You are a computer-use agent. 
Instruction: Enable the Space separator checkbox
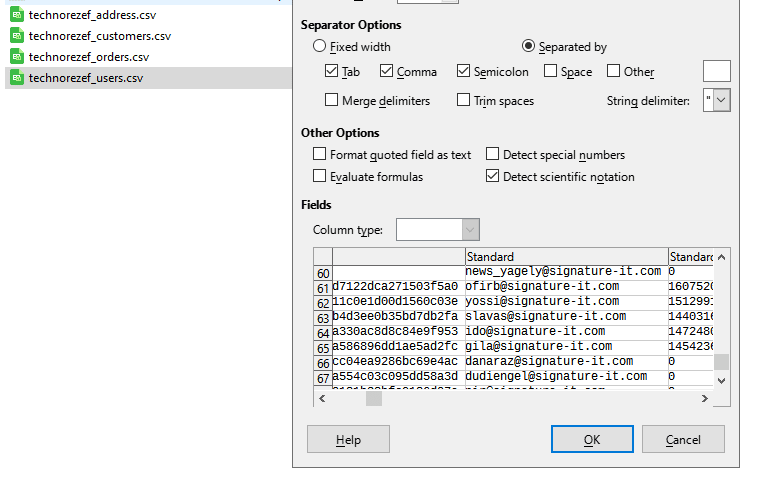pyautogui.click(x=550, y=71)
